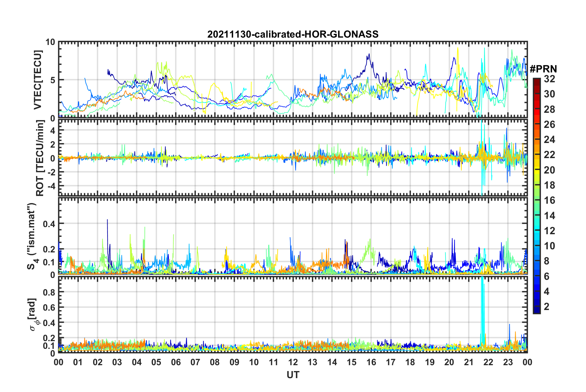Screen dimensions: 586x392
Task: Click the 0.4 tick on S4 axis
Action: (x=49, y=224)
